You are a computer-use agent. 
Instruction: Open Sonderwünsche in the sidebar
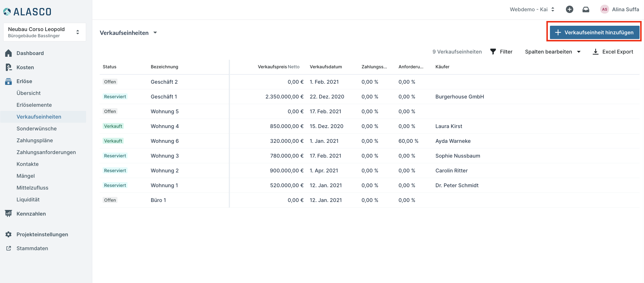pyautogui.click(x=36, y=129)
